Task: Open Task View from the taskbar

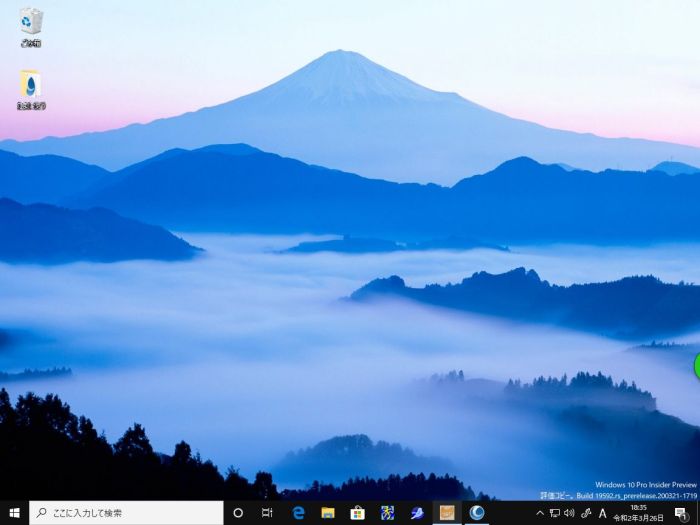Action: 267,513
